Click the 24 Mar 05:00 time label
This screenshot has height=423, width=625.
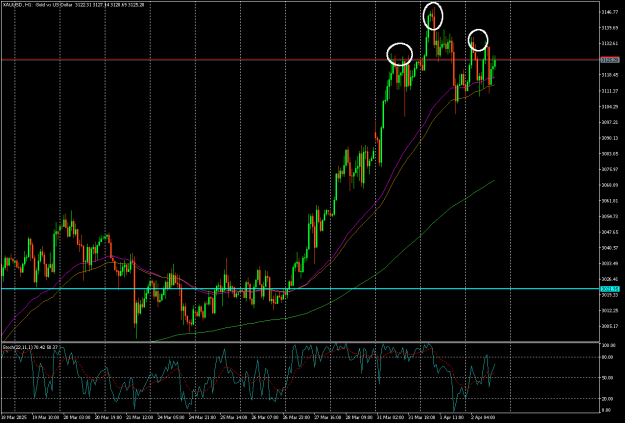[x=171, y=417]
